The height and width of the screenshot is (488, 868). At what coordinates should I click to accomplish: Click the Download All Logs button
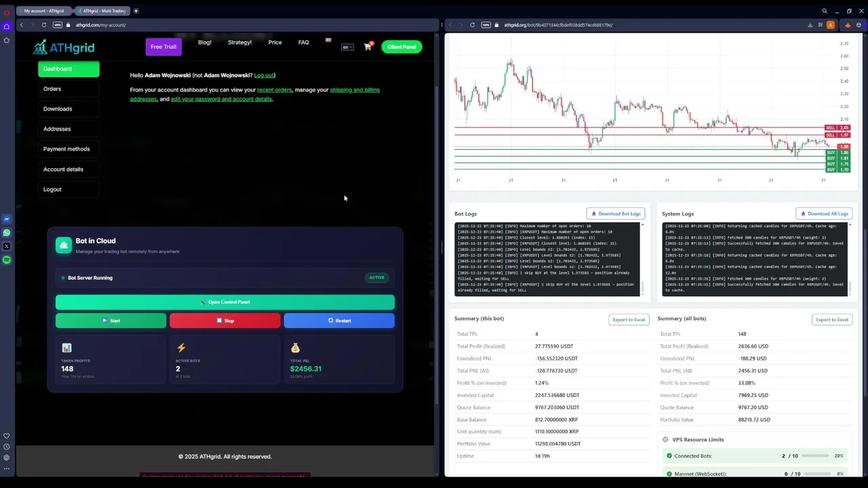click(824, 213)
